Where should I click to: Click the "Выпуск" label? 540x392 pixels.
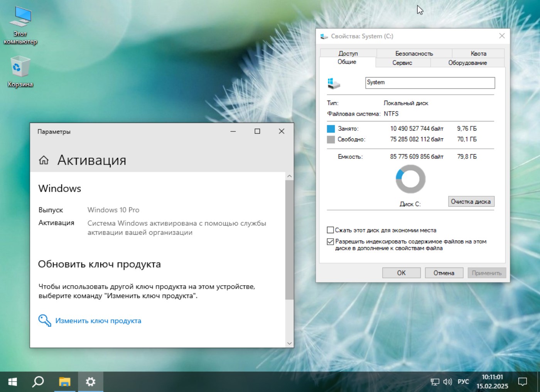tap(51, 210)
